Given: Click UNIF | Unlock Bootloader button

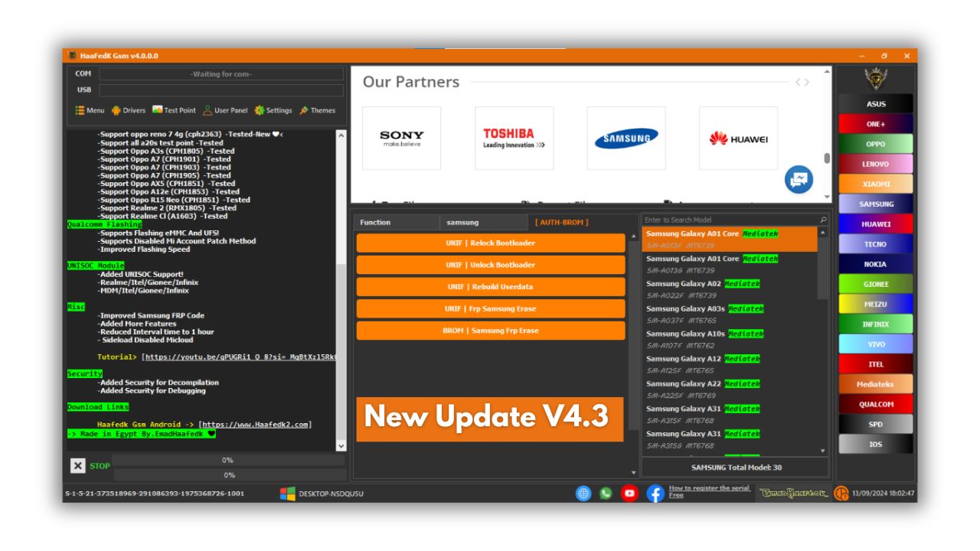Looking at the screenshot, I should [x=491, y=265].
